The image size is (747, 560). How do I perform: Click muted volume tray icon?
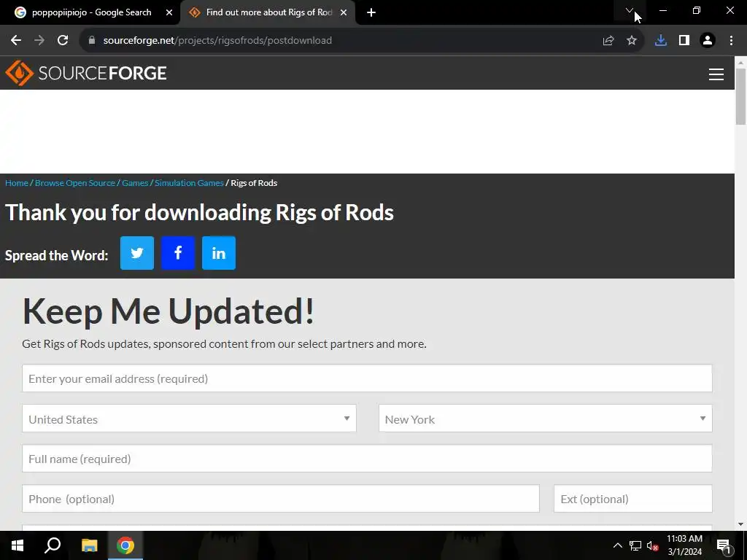[x=653, y=545]
